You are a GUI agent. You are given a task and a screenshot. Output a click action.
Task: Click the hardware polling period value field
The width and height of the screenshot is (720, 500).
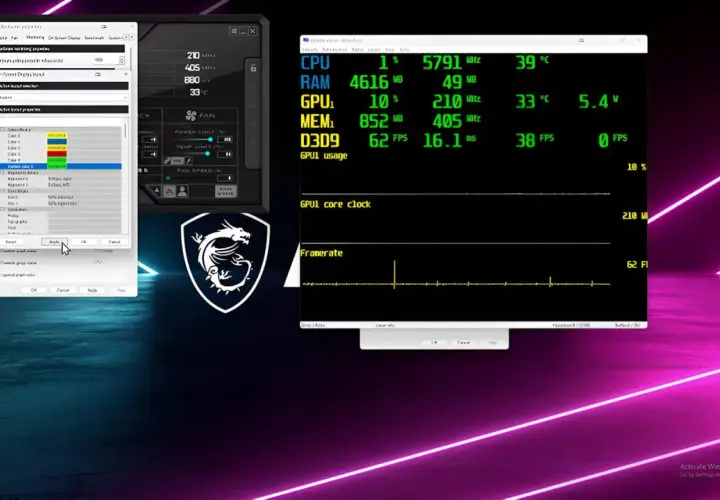tap(106, 60)
